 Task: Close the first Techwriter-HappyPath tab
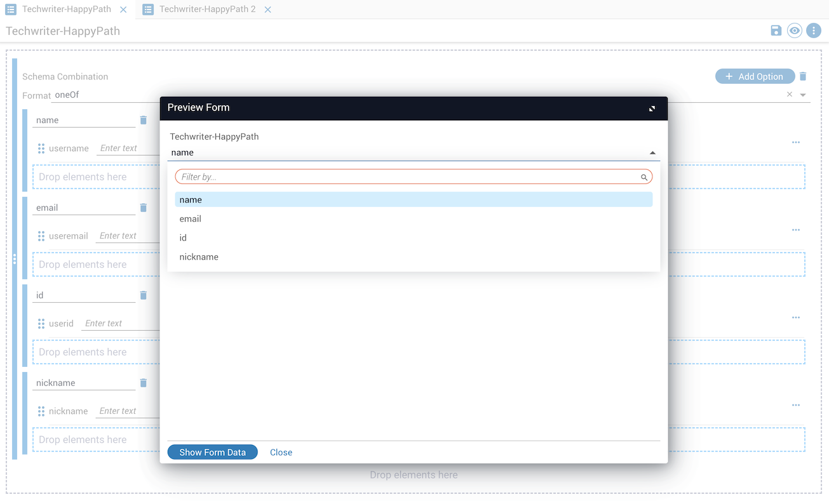(123, 10)
